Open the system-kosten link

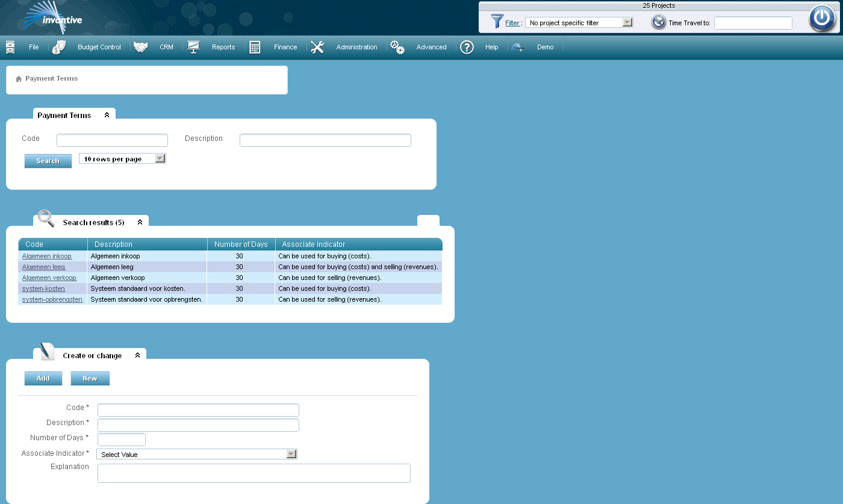[x=43, y=289]
